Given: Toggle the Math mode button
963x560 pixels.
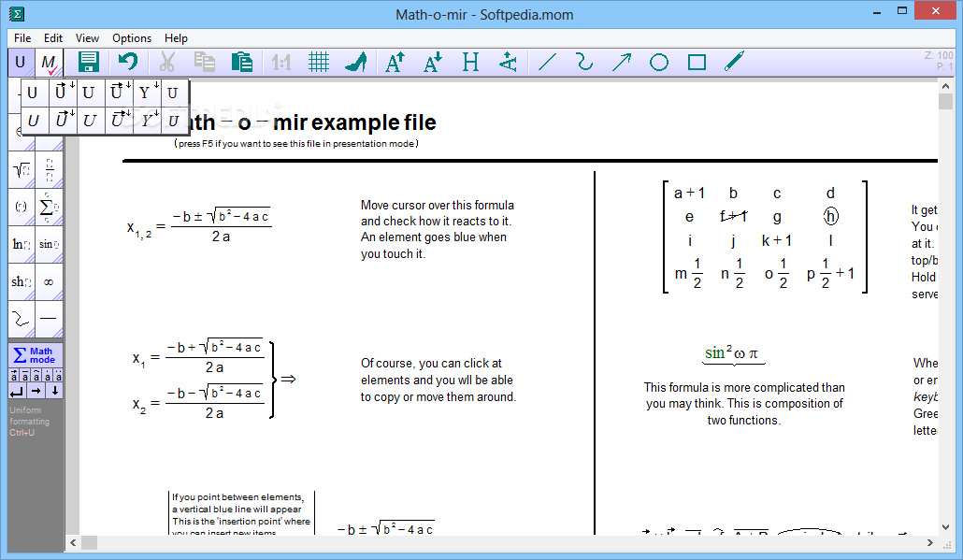Looking at the screenshot, I should pyautogui.click(x=36, y=355).
